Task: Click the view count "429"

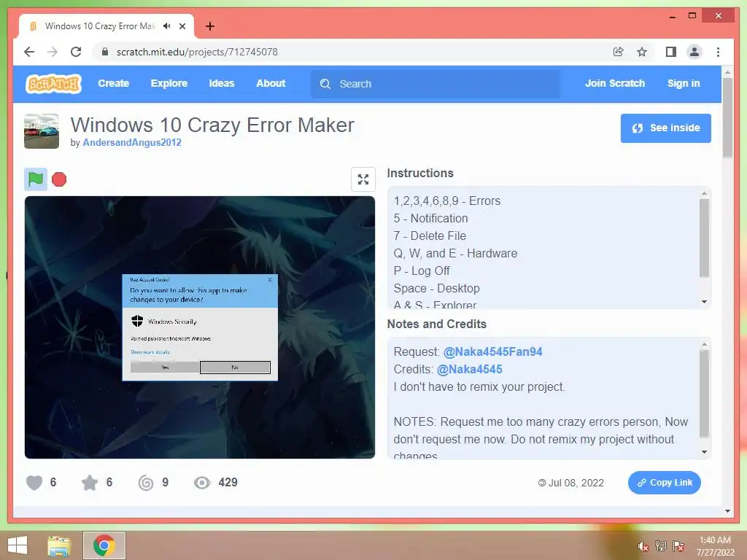Action: [x=228, y=483]
